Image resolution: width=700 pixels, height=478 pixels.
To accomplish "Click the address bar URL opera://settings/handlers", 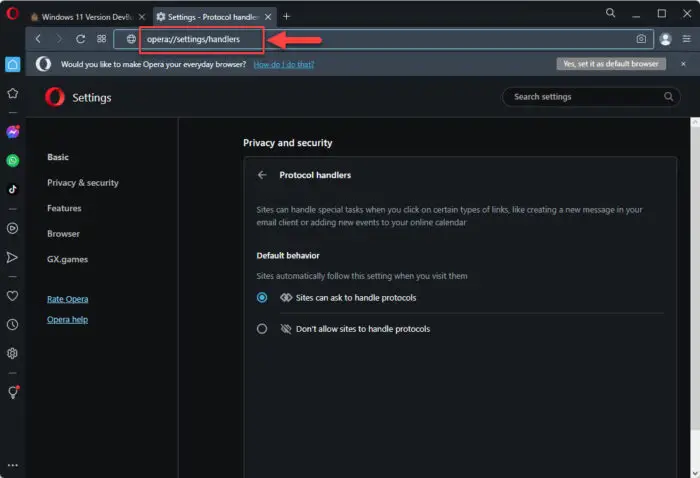I will (x=193, y=39).
